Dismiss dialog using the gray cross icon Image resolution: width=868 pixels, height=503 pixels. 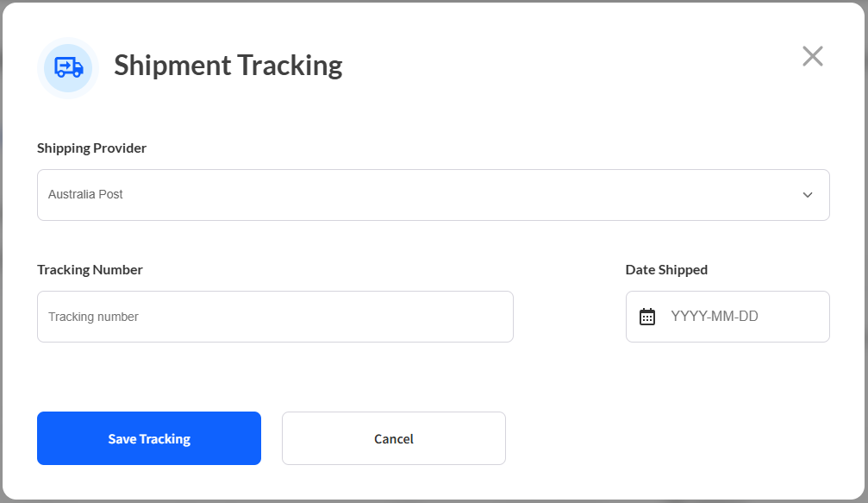(813, 56)
